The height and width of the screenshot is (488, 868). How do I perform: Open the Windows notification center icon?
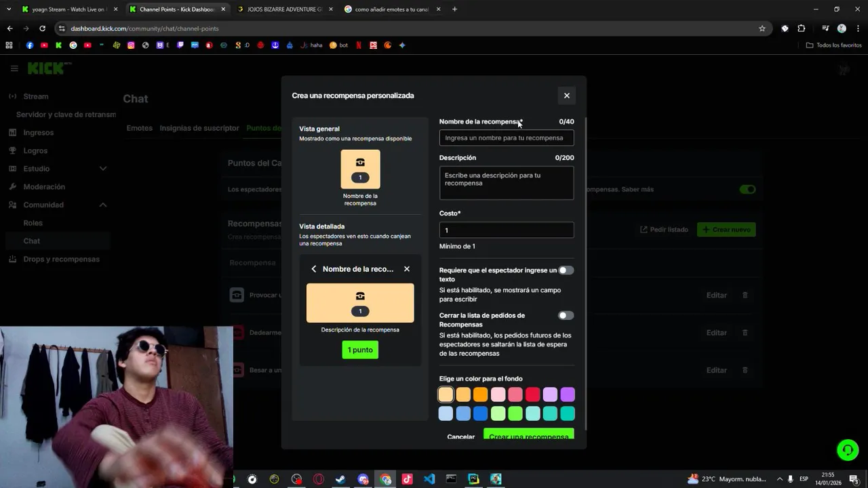tap(854, 479)
